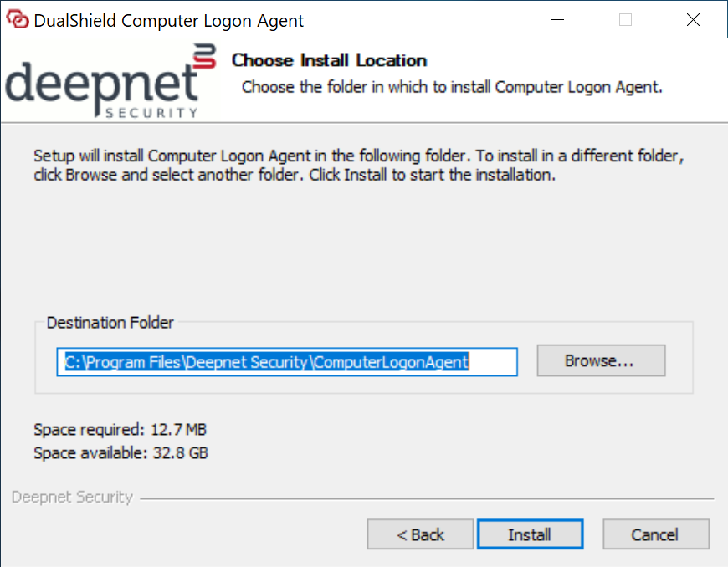Click the DualShield app icon in title bar

pyautogui.click(x=18, y=21)
